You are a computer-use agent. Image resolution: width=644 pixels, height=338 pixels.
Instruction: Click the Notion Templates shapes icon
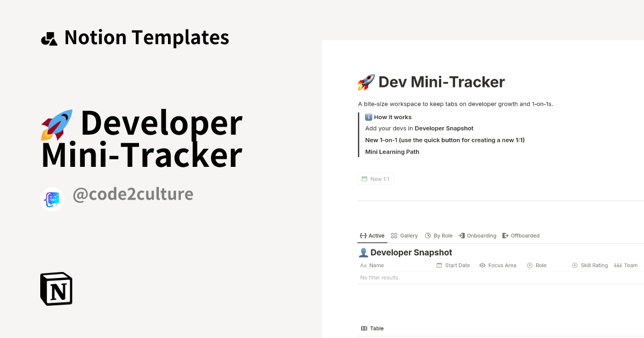tap(49, 39)
